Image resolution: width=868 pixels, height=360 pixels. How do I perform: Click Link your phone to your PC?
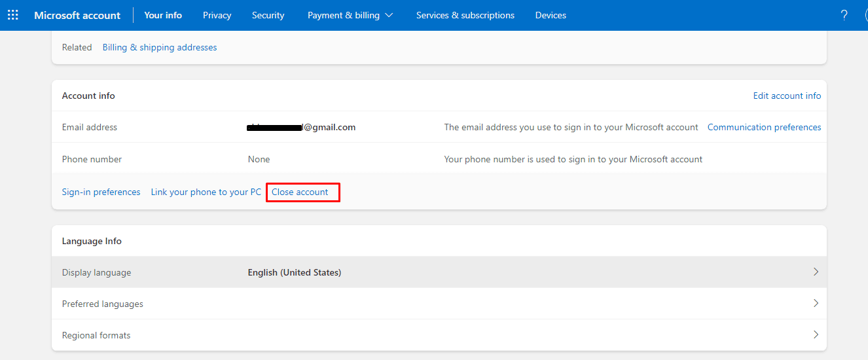click(206, 192)
